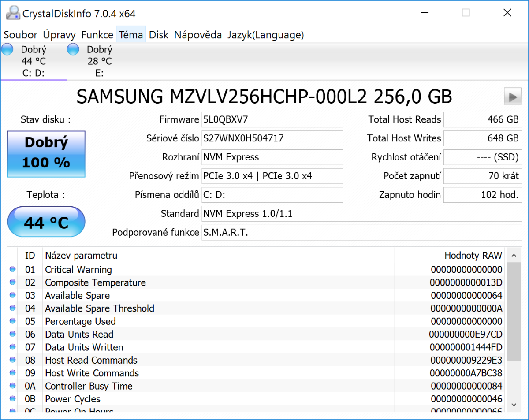Select the C: D: disk status orb
Screen dimensions: 529x420
pyautogui.click(x=7, y=49)
